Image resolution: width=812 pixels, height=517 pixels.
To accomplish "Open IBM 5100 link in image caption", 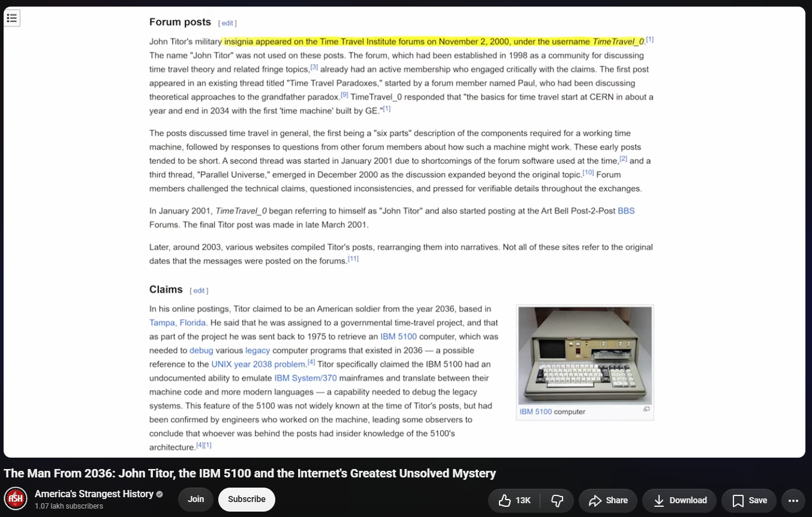I will pyautogui.click(x=536, y=412).
